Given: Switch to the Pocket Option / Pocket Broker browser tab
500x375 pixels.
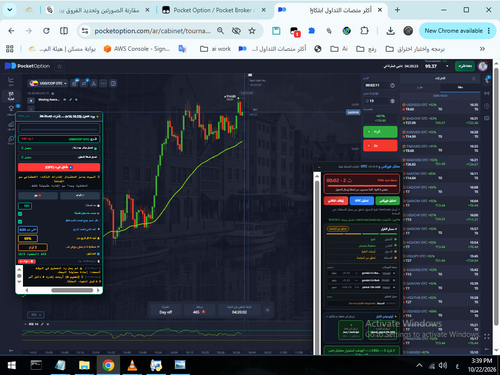Looking at the screenshot, I should click(213, 10).
